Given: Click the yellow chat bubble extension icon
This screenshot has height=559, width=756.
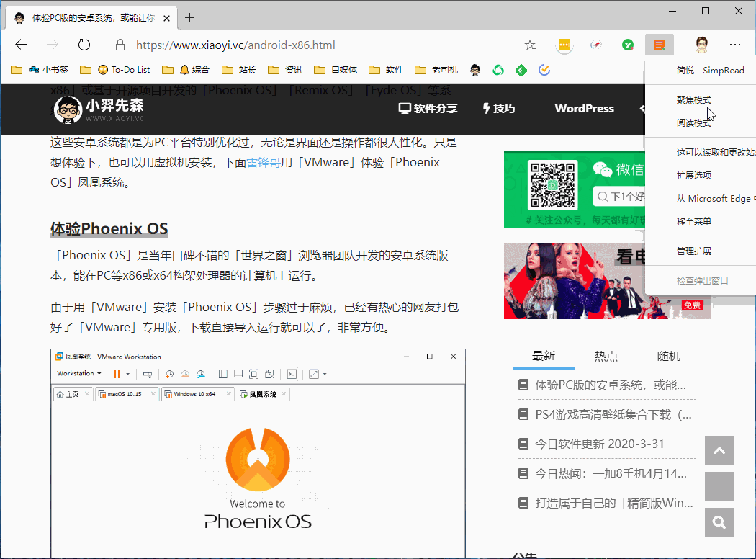Looking at the screenshot, I should pyautogui.click(x=564, y=45).
